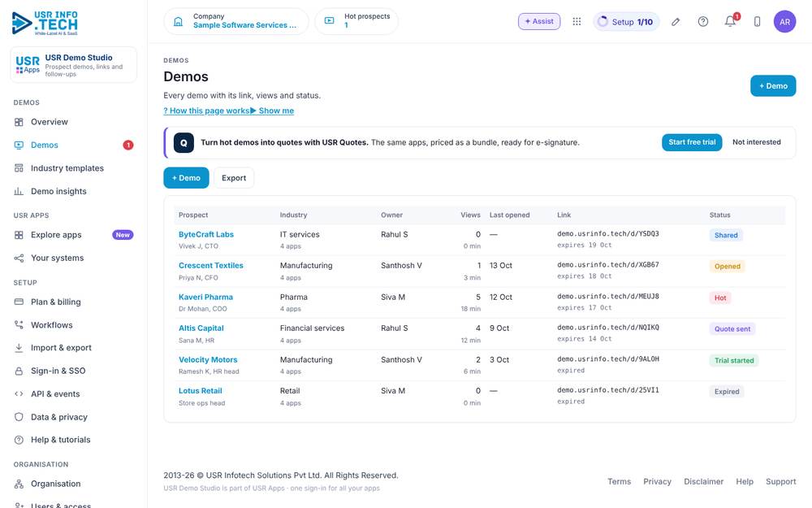Open the Support footer link
The height and width of the screenshot is (508, 812).
coord(780,481)
